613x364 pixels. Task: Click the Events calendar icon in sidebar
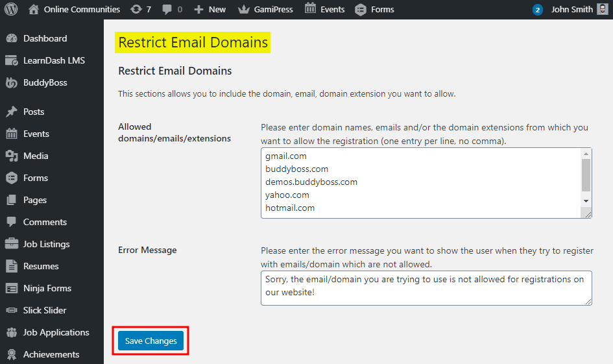point(12,134)
